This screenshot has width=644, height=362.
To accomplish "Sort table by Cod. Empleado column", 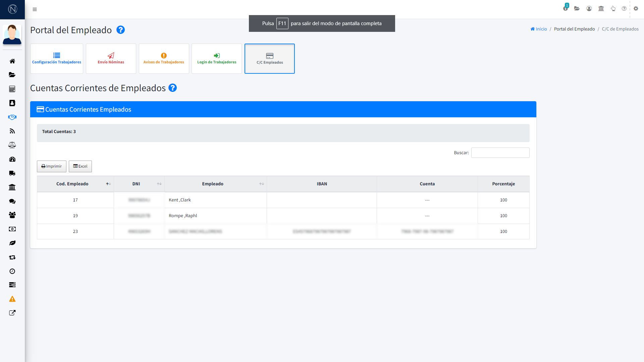I will pos(75,184).
